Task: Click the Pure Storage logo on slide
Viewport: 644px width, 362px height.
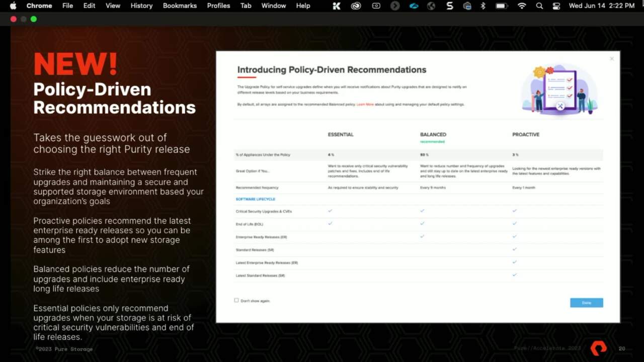Action: coord(598,347)
